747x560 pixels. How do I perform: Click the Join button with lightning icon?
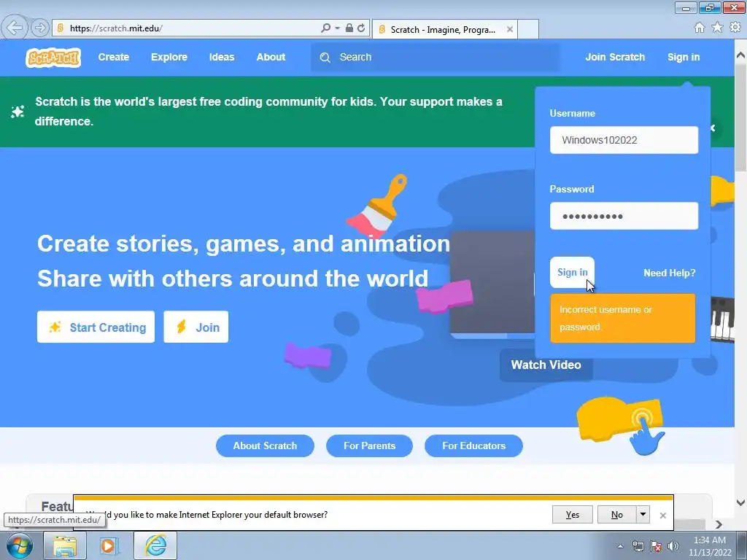point(196,327)
